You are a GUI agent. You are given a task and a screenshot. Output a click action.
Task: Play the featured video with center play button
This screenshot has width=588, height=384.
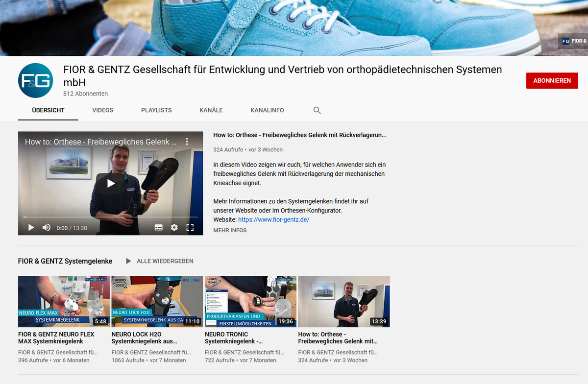point(111,183)
